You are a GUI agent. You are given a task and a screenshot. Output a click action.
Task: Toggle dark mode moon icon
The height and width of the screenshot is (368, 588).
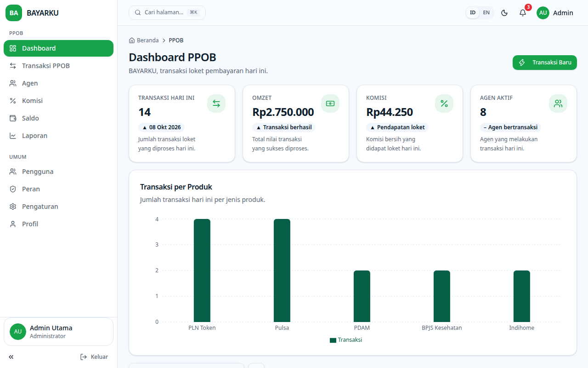(504, 13)
